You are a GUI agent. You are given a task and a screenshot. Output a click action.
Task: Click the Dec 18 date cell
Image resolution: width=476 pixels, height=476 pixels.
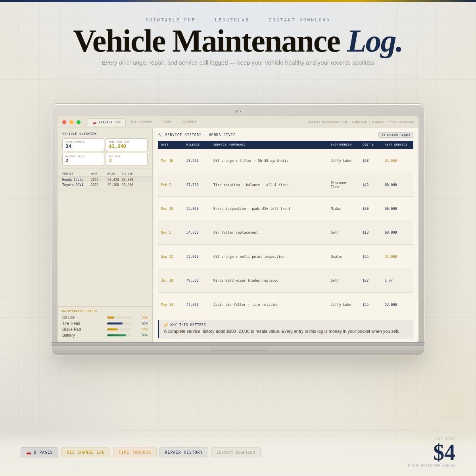click(167, 209)
